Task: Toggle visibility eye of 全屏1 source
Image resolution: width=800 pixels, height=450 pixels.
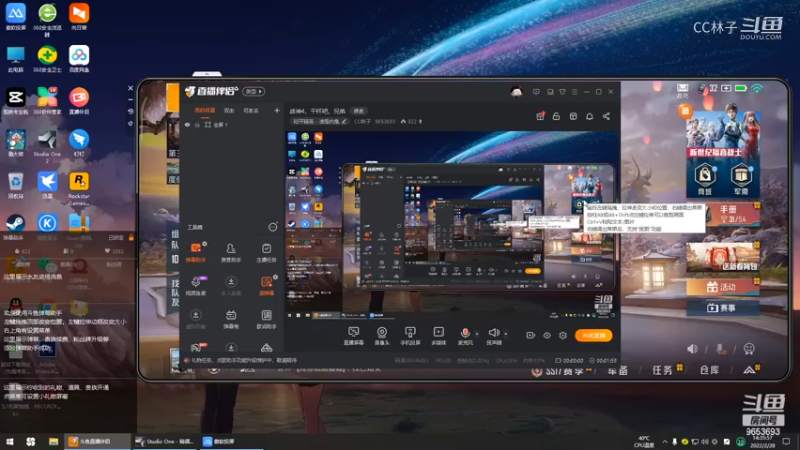Action: point(187,124)
